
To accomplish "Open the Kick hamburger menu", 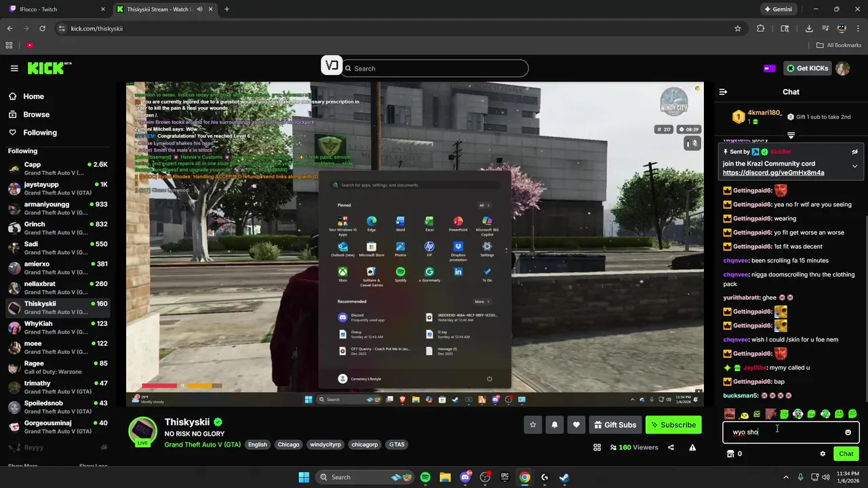I will [x=14, y=68].
